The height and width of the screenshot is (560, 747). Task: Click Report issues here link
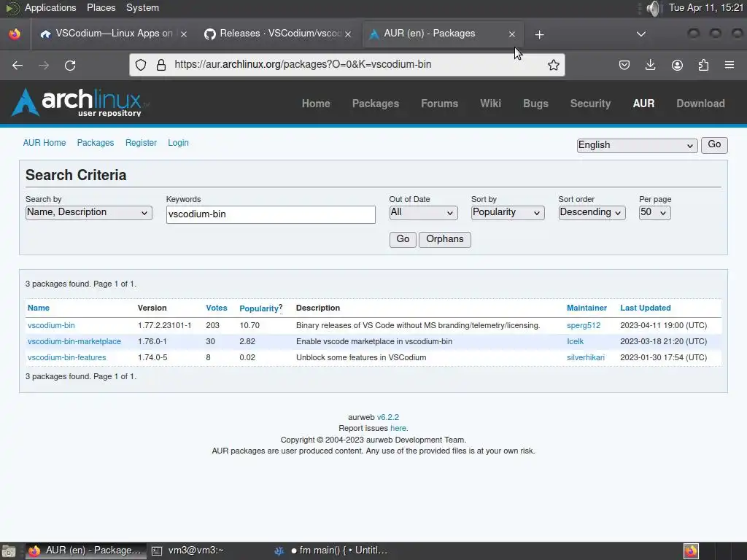pyautogui.click(x=398, y=428)
